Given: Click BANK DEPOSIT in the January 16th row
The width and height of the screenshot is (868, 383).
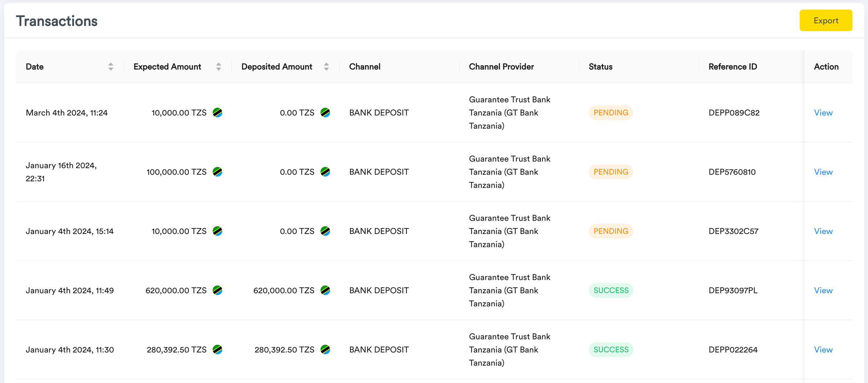Looking at the screenshot, I should click(379, 172).
